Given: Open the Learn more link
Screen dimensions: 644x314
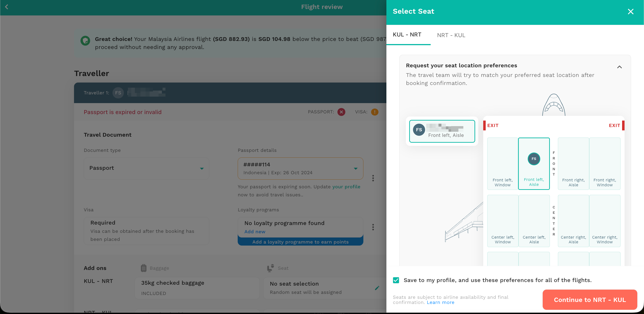Looking at the screenshot, I should [441, 302].
